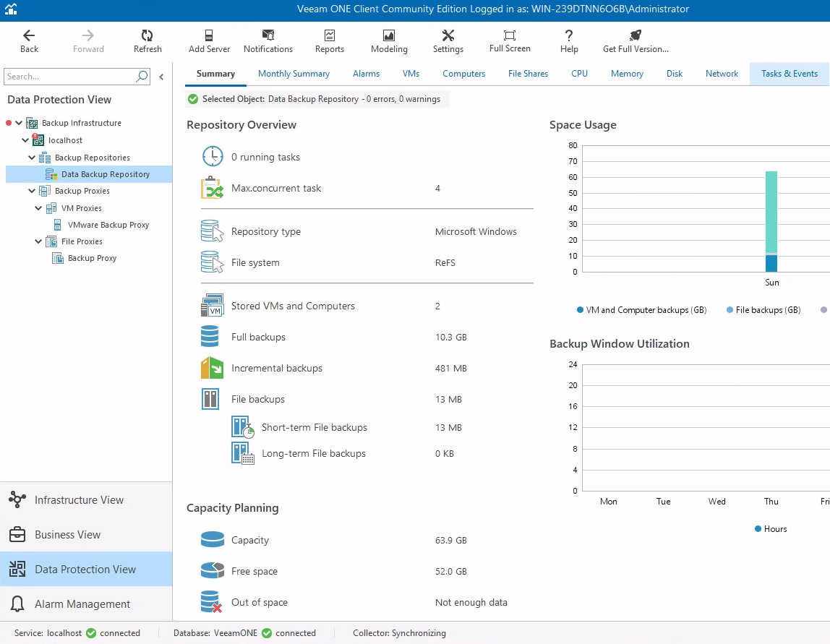Click the Stored VMs and Computers icon

(213, 305)
